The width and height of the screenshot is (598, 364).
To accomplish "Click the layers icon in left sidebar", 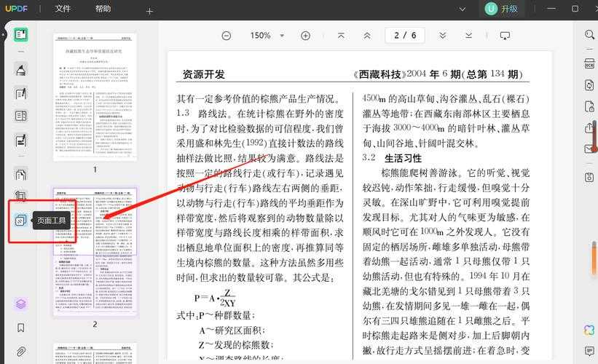I will 21,304.
